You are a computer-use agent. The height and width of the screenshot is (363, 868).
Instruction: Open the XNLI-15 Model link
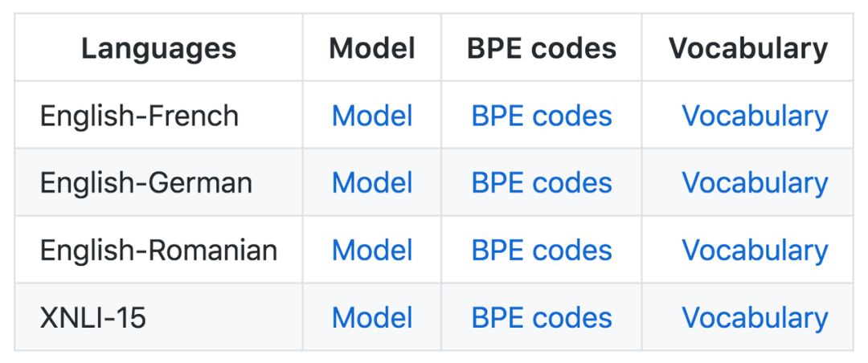click(372, 318)
